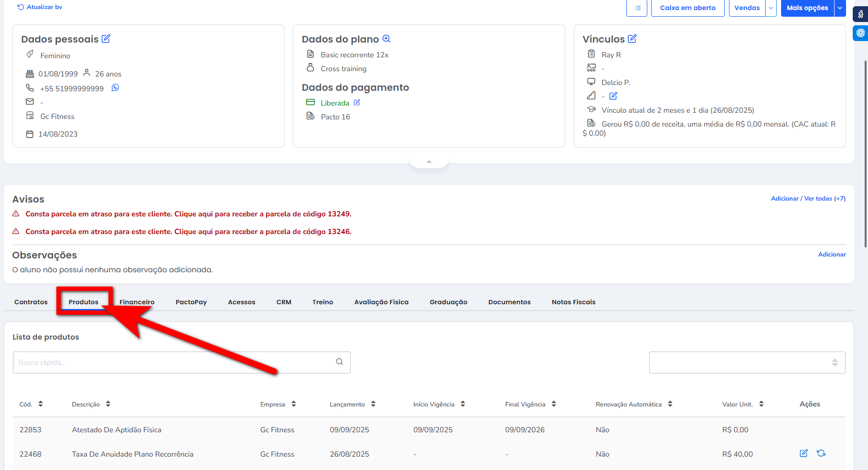Screen dimensions: 868x470
Task: Open the Contratos tab
Action: pyautogui.click(x=31, y=302)
